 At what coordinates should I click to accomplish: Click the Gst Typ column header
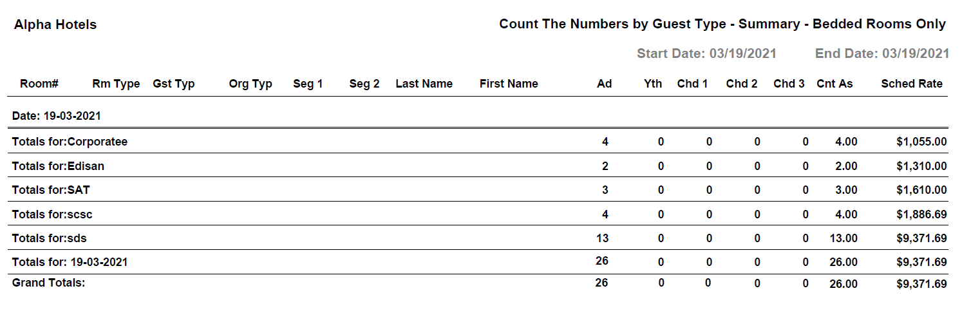(173, 84)
